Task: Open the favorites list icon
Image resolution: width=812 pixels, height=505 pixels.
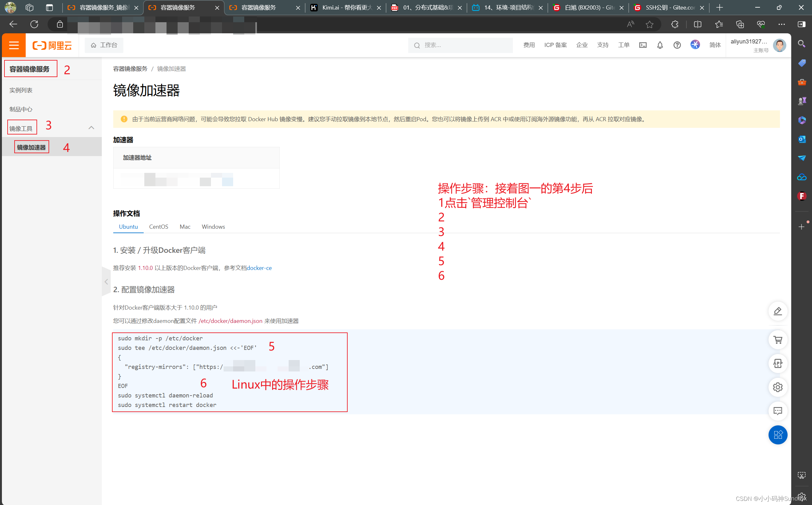Action: (x=719, y=24)
